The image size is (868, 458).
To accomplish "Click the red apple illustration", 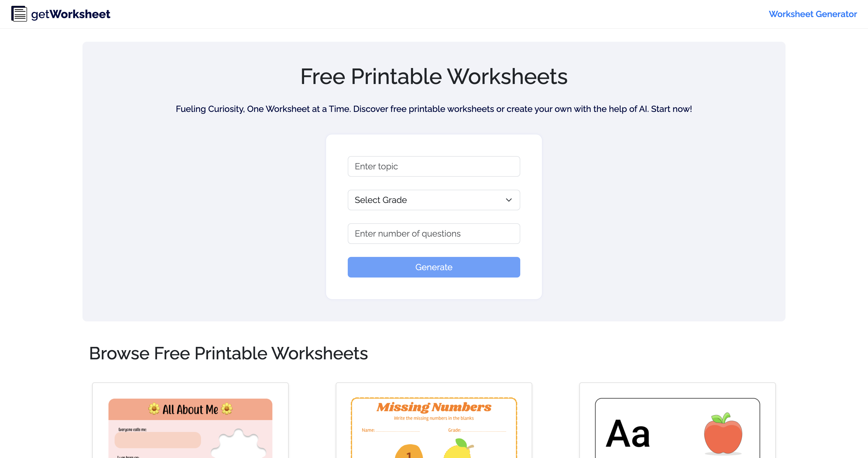I will [723, 433].
